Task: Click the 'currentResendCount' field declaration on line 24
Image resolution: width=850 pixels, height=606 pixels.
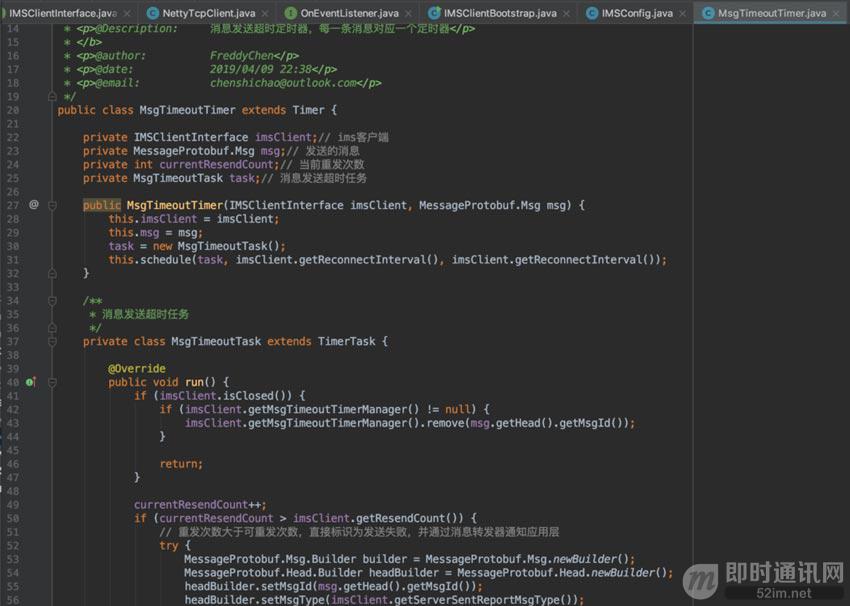Action: (216, 164)
